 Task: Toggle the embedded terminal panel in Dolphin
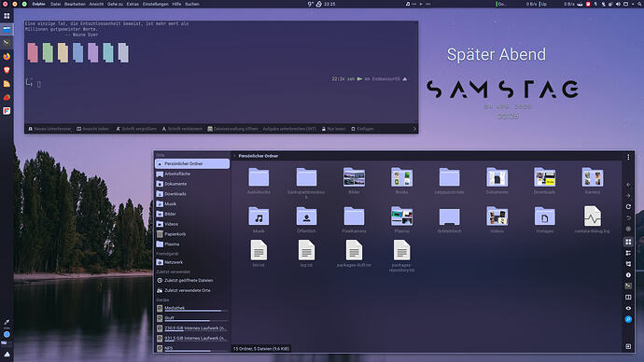(628, 286)
